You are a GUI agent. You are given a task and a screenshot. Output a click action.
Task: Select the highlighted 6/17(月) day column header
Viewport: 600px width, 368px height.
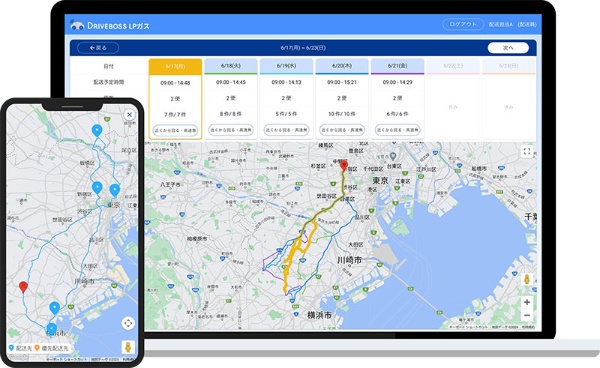pyautogui.click(x=175, y=66)
